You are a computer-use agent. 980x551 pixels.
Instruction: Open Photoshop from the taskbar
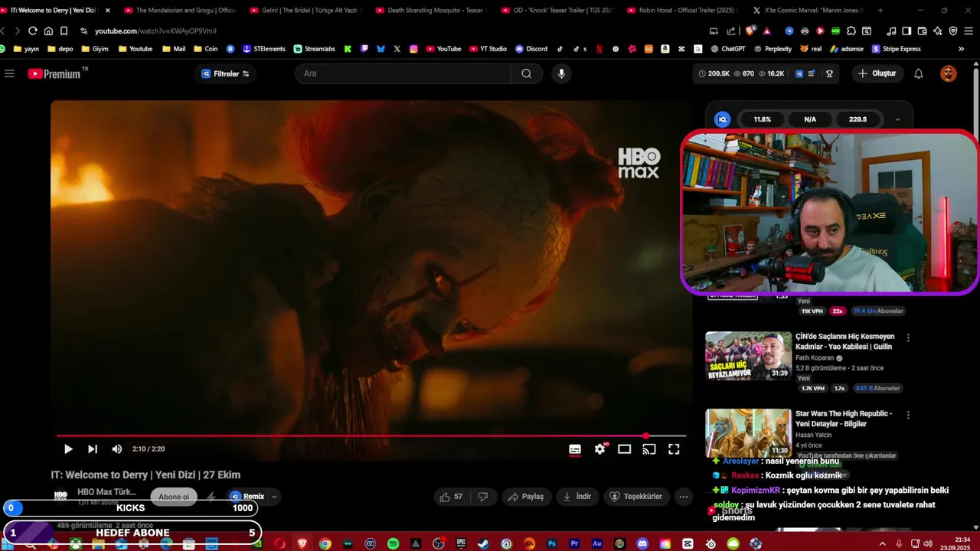551,543
